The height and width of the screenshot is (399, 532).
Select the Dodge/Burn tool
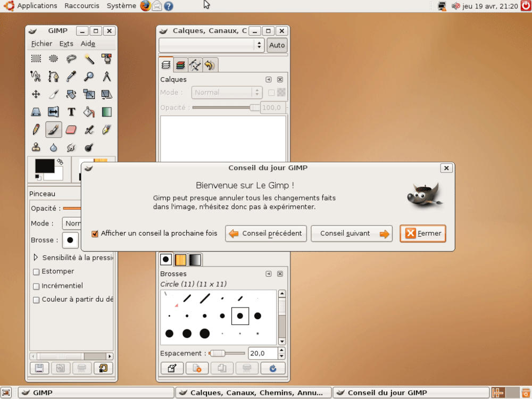coord(89,147)
